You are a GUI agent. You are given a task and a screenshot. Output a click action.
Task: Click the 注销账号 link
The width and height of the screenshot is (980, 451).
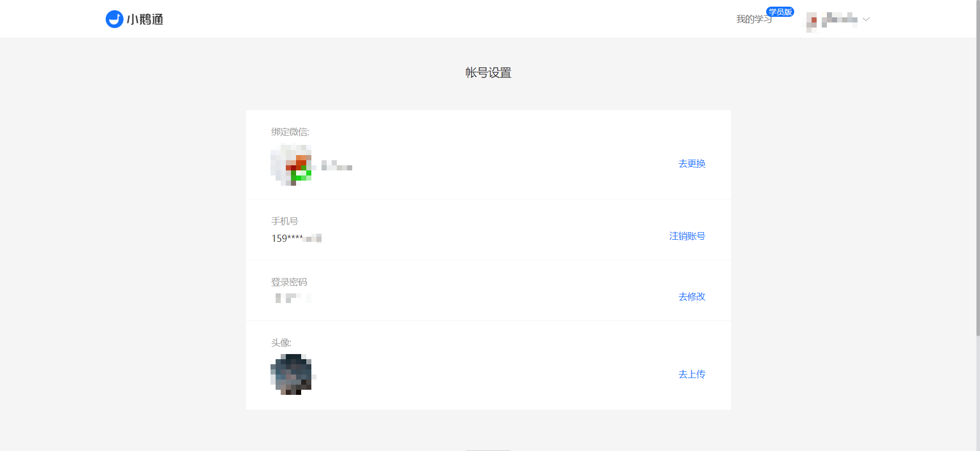(x=687, y=236)
